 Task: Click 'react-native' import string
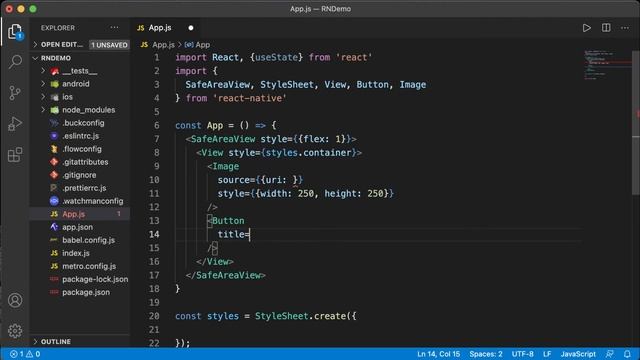point(250,98)
